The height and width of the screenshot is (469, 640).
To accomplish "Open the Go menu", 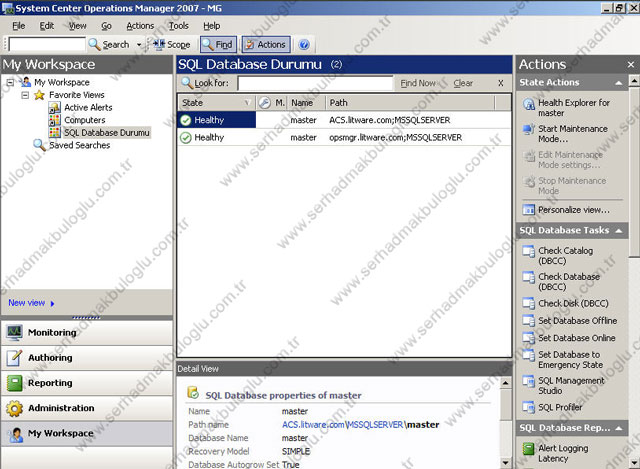I will pyautogui.click(x=106, y=25).
